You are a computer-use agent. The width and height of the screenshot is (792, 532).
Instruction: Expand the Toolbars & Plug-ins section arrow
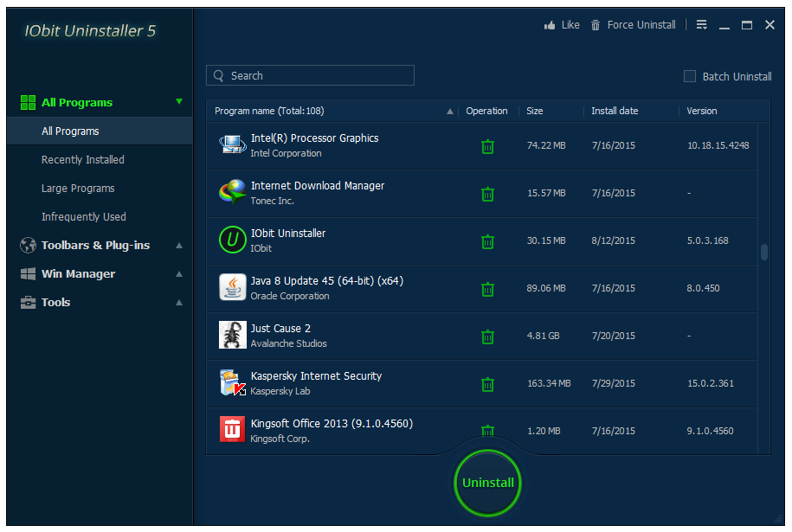tap(179, 246)
